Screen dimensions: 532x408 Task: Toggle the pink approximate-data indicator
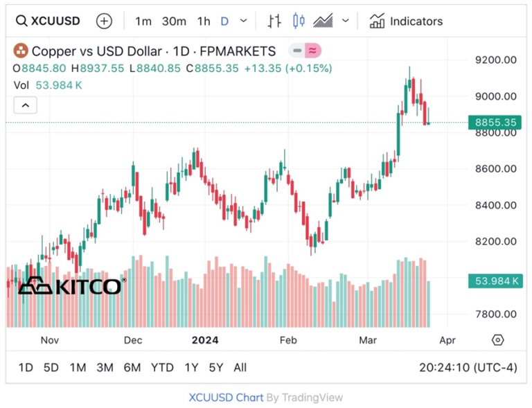point(313,51)
